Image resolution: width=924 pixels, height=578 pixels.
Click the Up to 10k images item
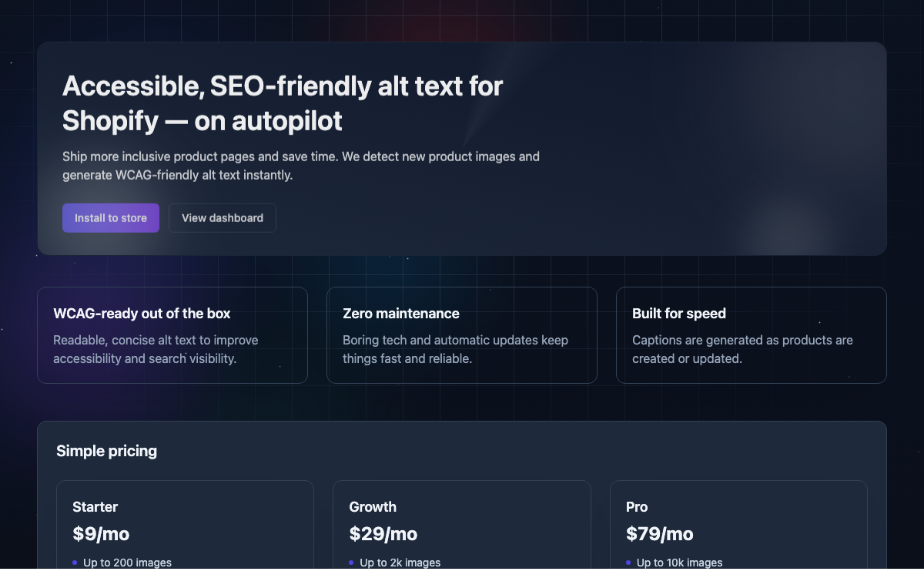pyautogui.click(x=679, y=563)
